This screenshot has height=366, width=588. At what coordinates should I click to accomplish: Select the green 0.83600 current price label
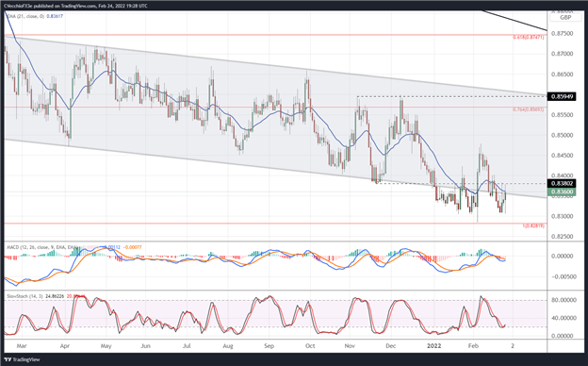pyautogui.click(x=562, y=191)
